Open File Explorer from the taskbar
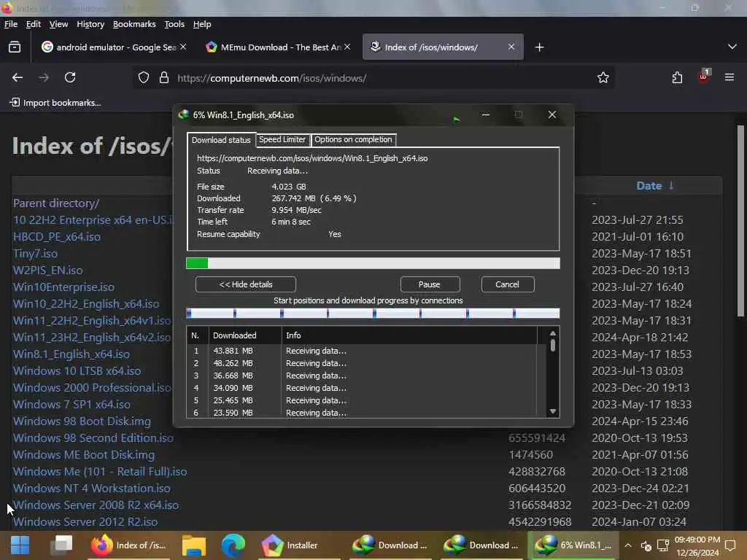The width and height of the screenshot is (747, 560). pos(194,545)
